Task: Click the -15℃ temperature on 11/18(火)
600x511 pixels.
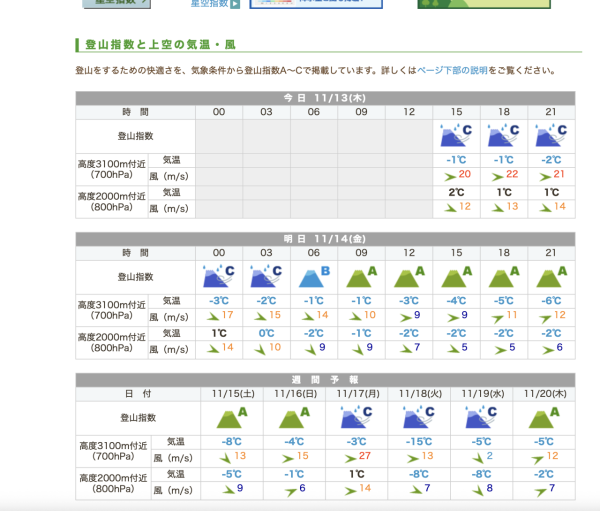Action: [419, 442]
